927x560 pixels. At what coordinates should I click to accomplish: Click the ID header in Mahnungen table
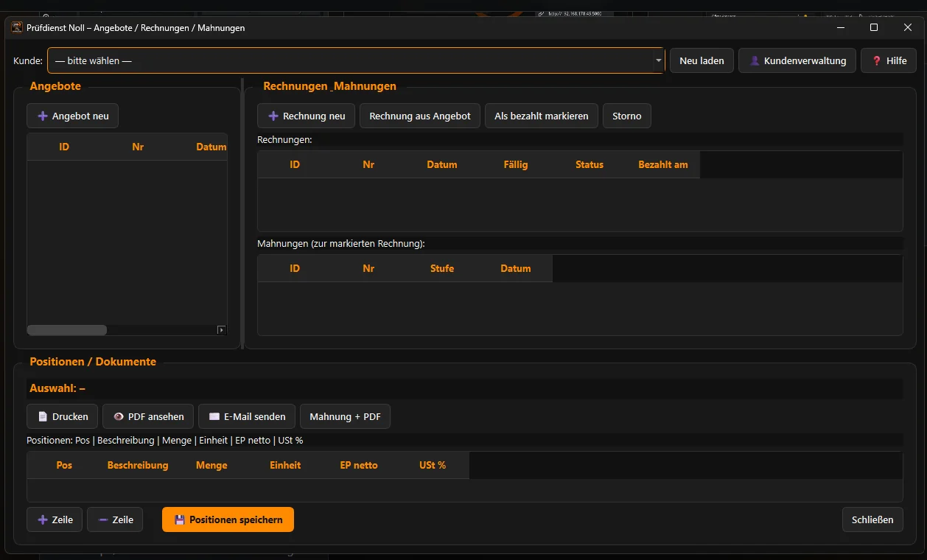click(x=295, y=268)
